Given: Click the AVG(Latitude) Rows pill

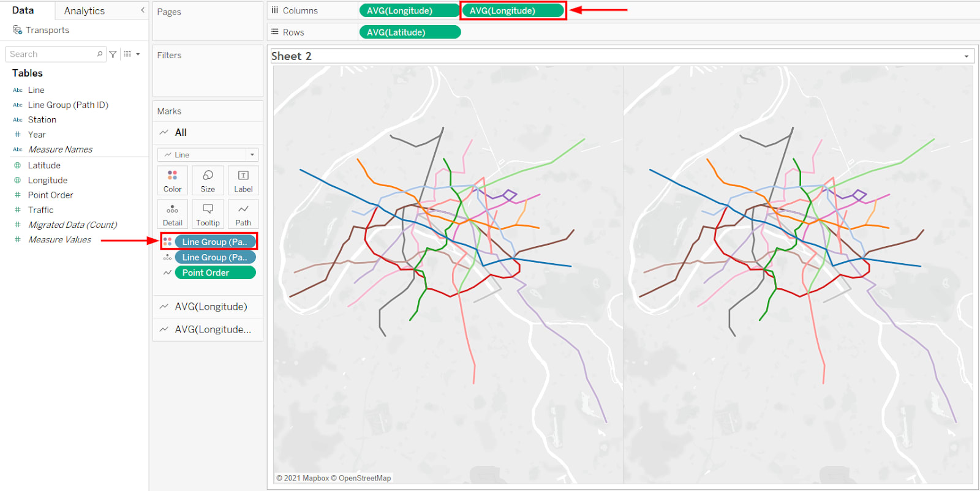Looking at the screenshot, I should [410, 32].
